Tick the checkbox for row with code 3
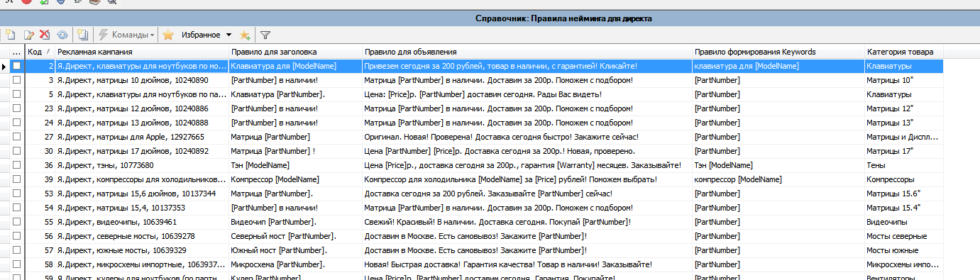The width and height of the screenshot is (980, 280). tap(16, 80)
